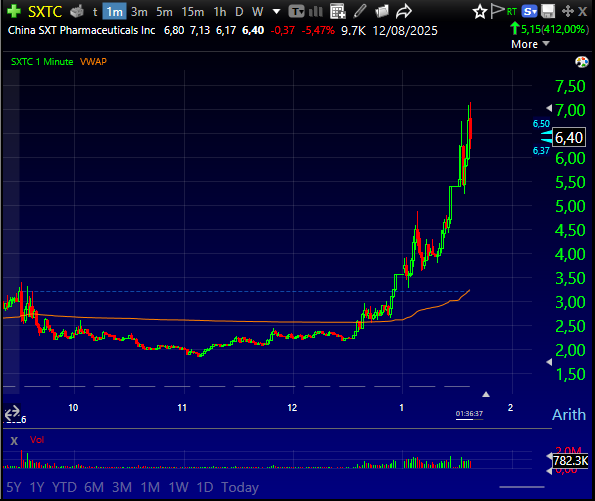Click the share arrow icon
This screenshot has width=595, height=501.
click(x=404, y=11)
